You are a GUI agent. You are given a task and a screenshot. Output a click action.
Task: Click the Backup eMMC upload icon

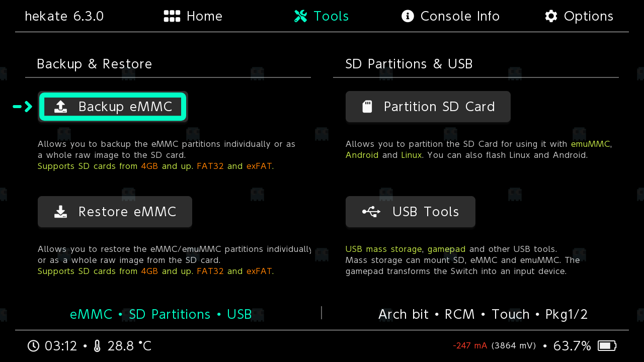click(60, 107)
